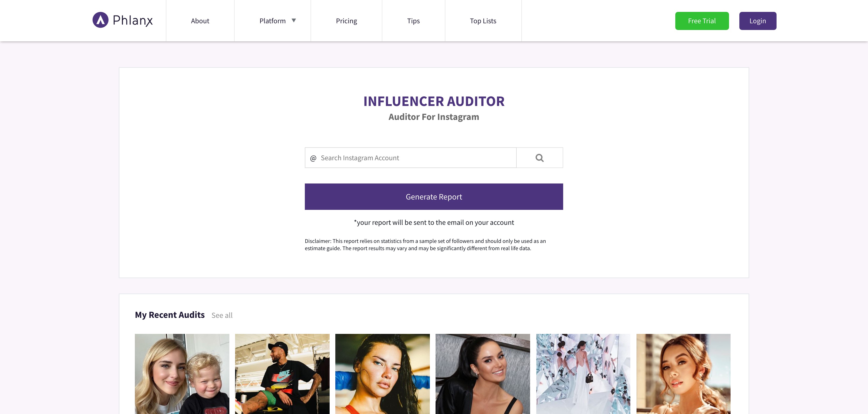Click the Phlanx logo icon
This screenshot has width=868, height=414.
pos(100,20)
